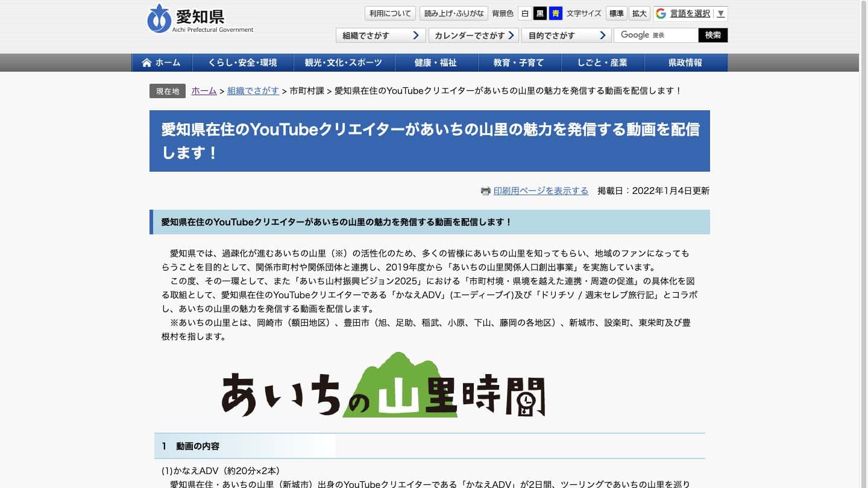
Task: Open the 言語を選択 dropdown arrow
Action: click(720, 13)
